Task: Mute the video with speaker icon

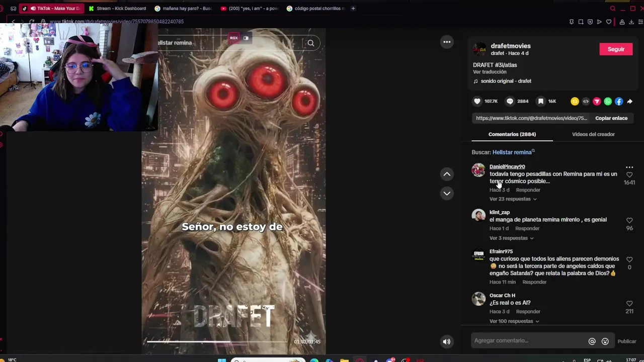Action: 446,341
